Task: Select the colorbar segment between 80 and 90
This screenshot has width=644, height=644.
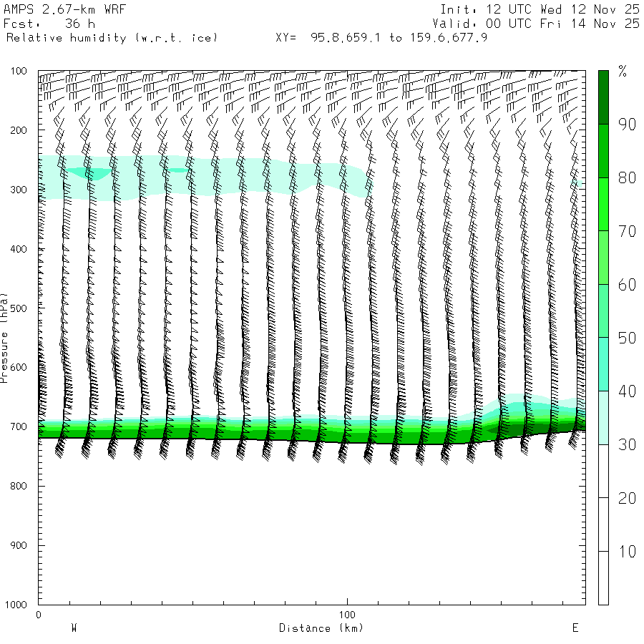Action: pos(603,151)
